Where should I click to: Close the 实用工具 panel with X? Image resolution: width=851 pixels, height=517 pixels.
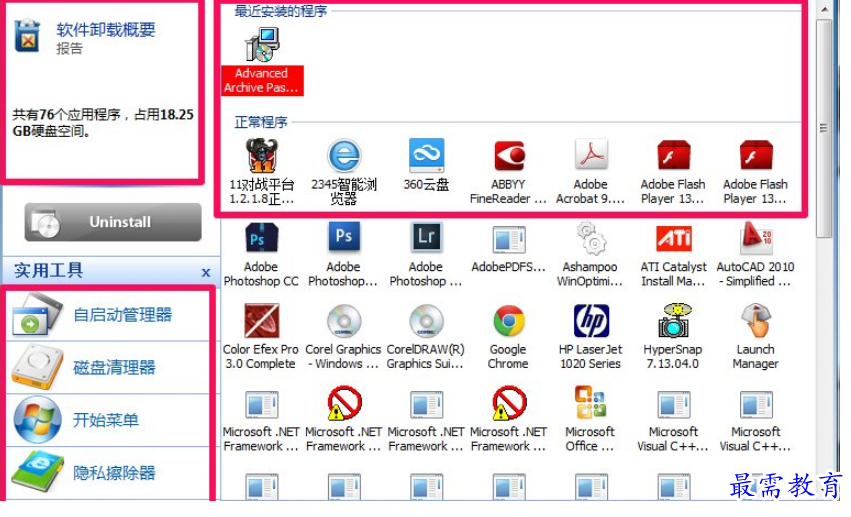coord(206,272)
